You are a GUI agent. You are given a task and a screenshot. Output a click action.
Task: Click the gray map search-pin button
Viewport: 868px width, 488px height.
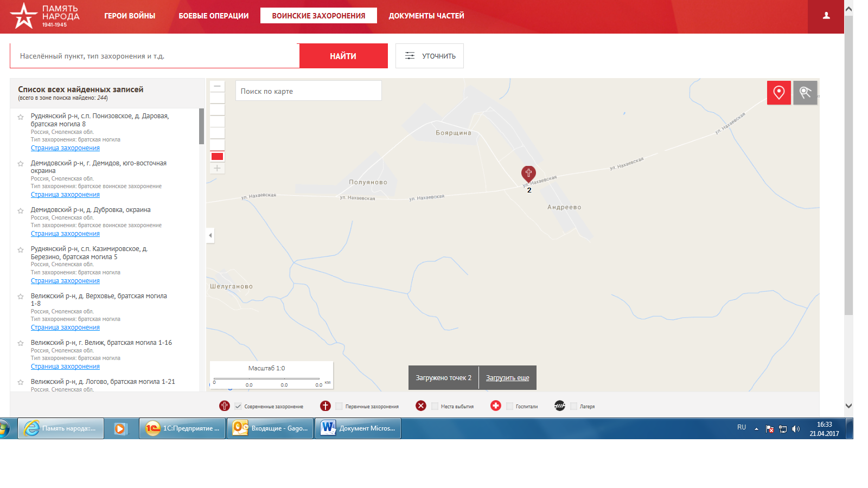coord(805,93)
